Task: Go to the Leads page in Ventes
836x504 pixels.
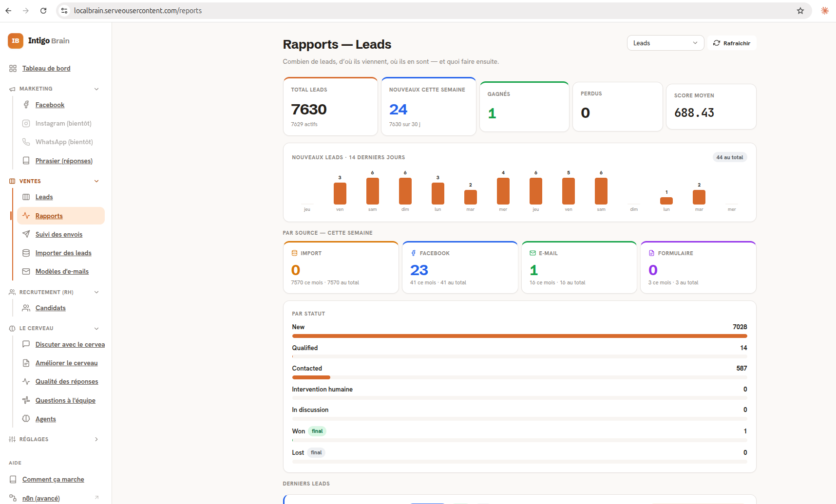Action: click(44, 197)
